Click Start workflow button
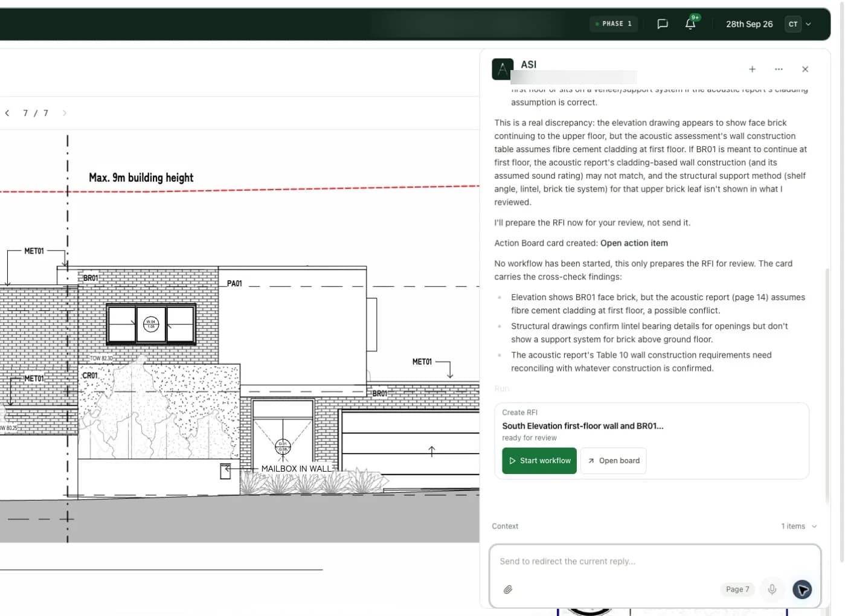 tap(539, 461)
